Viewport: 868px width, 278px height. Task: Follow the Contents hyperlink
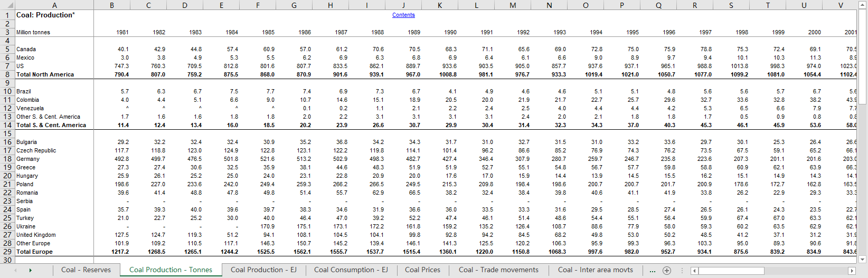(403, 15)
